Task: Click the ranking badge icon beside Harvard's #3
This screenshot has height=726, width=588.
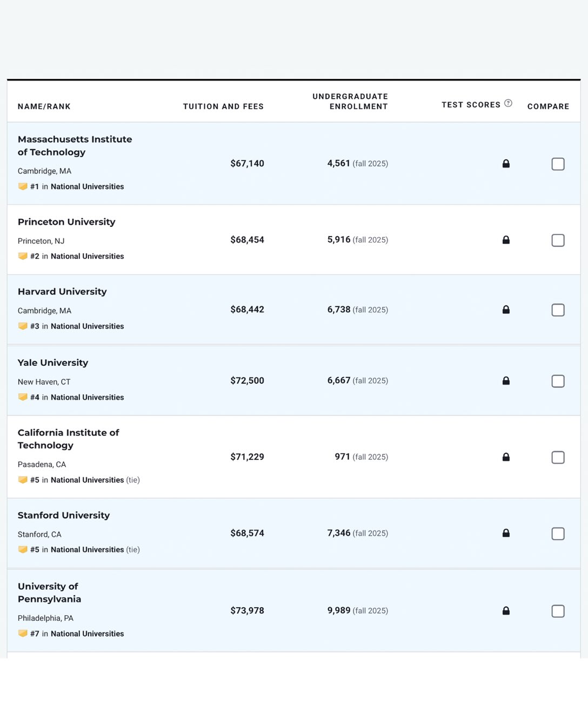Action: coord(23,326)
